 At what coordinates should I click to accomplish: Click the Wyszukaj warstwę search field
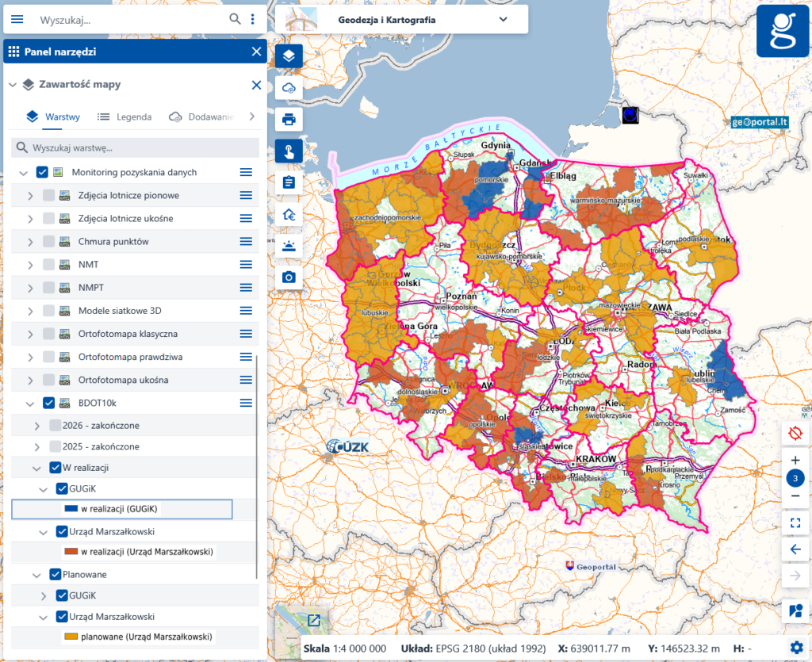click(x=135, y=147)
